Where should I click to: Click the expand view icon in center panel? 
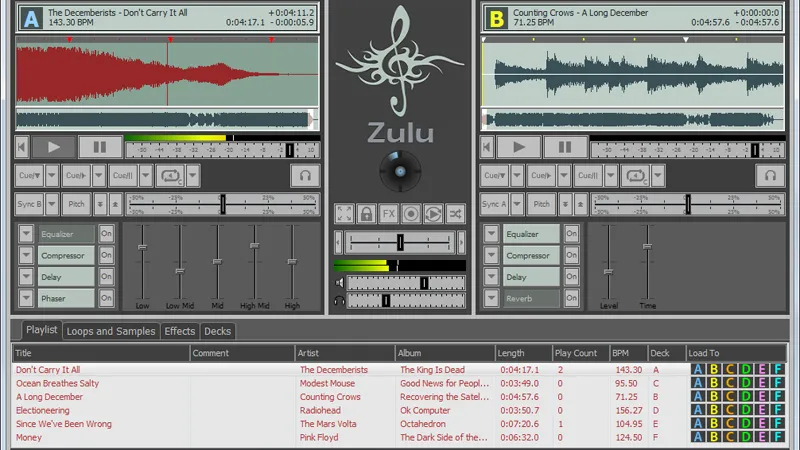tap(344, 214)
